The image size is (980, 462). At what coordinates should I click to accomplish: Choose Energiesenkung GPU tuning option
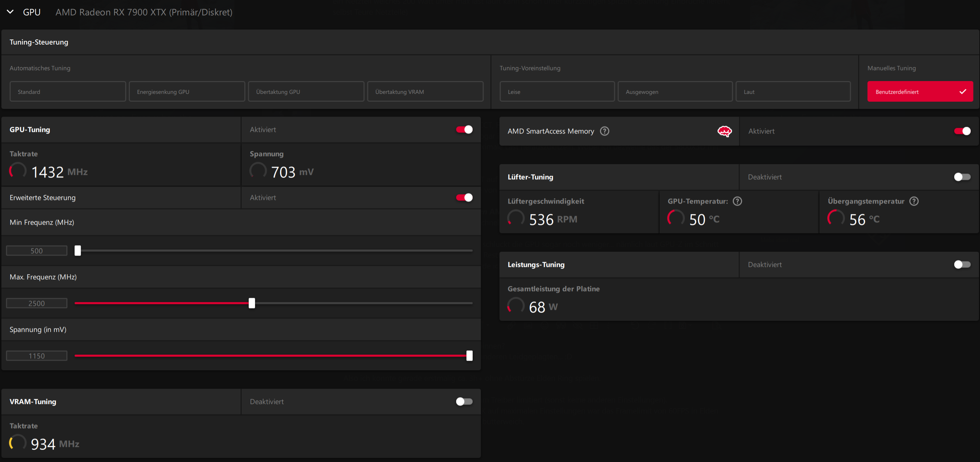tap(187, 91)
